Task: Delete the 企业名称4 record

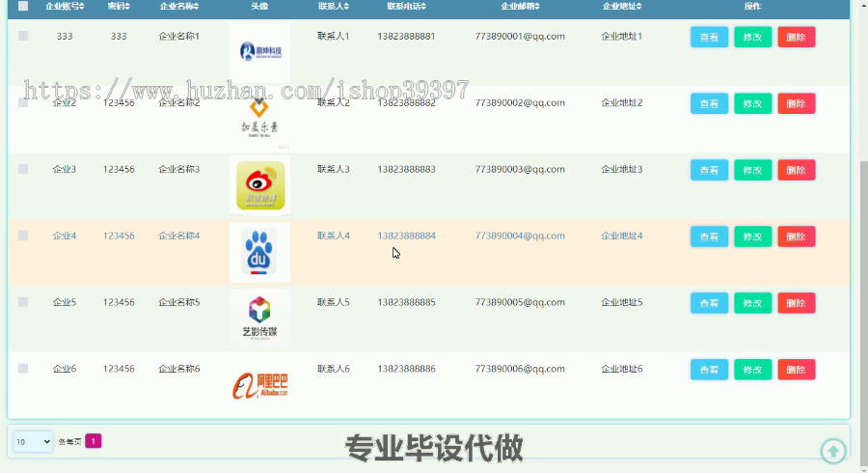Action: point(796,236)
